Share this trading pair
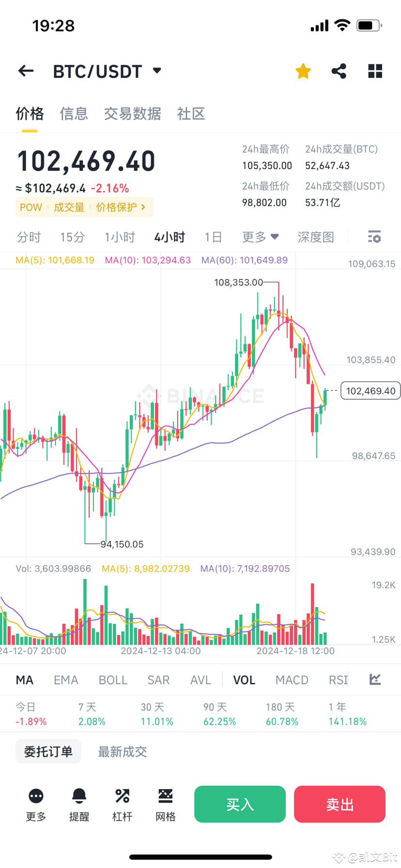This screenshot has height=868, width=401. point(339,71)
